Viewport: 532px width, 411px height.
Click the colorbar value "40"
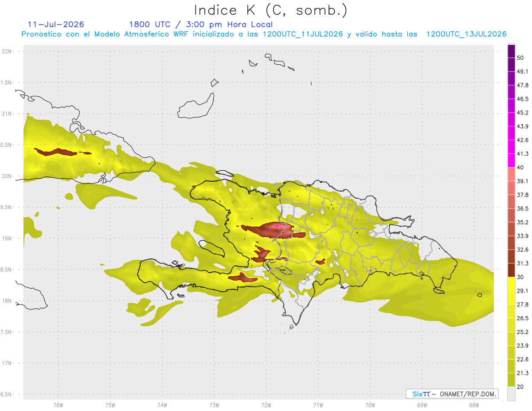tap(520, 167)
